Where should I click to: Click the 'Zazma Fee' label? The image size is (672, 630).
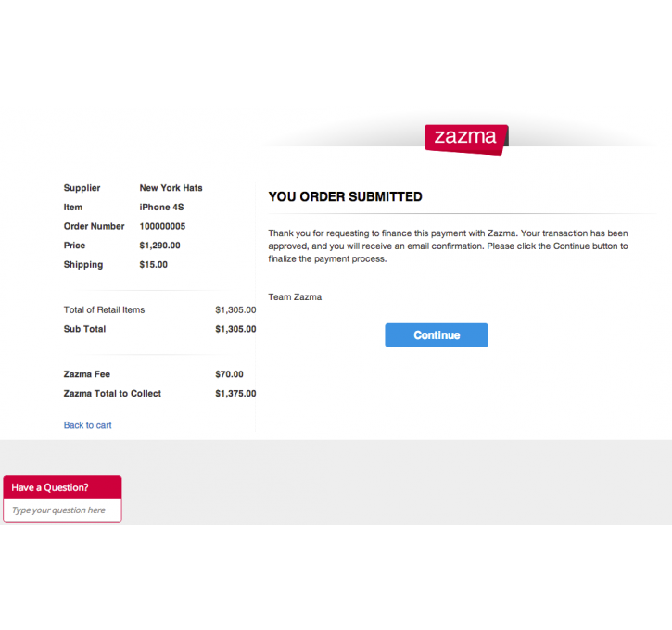[x=87, y=374]
